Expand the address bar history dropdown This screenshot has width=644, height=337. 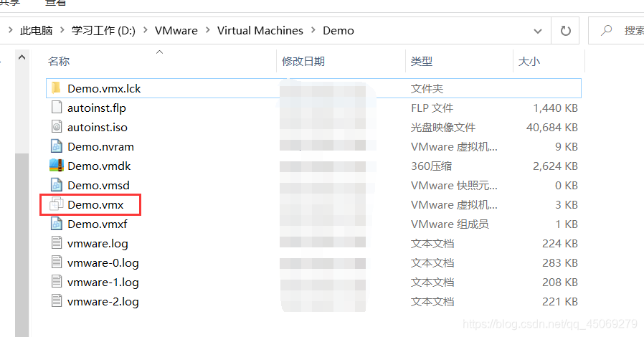point(537,32)
